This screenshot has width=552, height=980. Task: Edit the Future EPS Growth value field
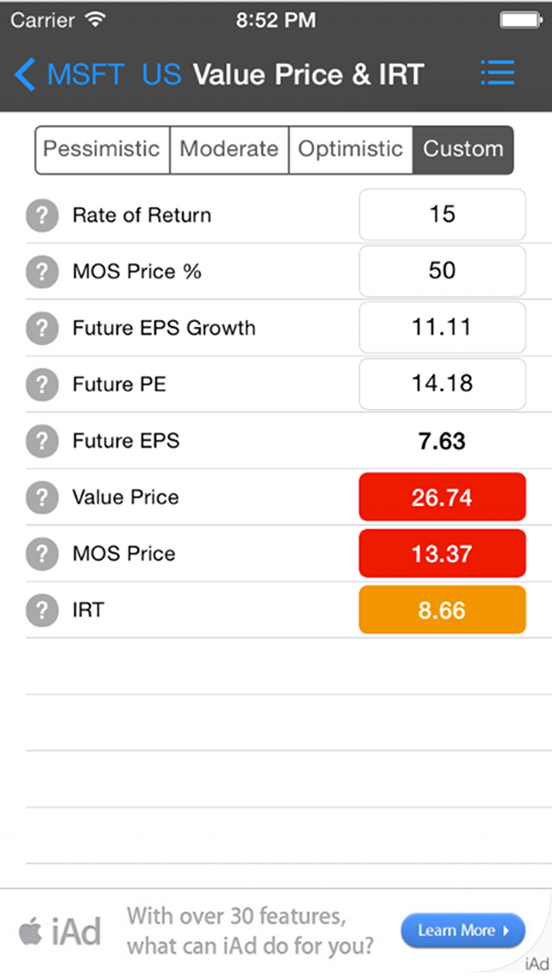point(442,327)
